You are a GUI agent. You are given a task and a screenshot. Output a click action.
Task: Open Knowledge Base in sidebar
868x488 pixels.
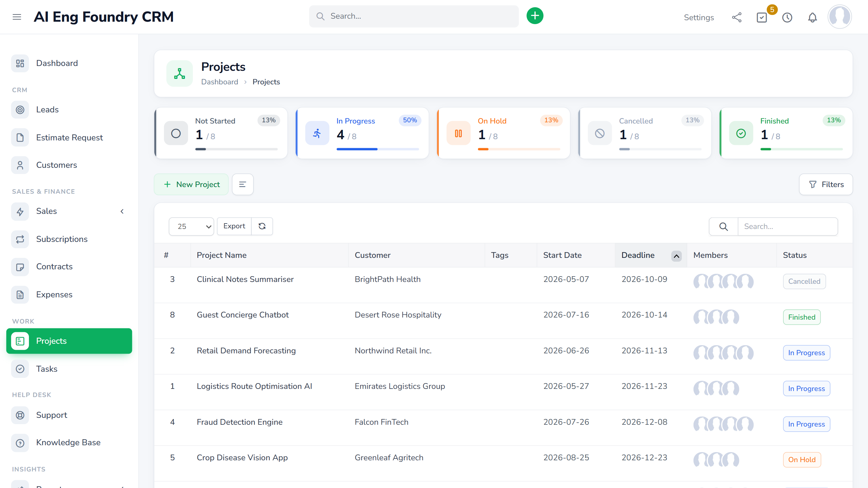pyautogui.click(x=69, y=443)
